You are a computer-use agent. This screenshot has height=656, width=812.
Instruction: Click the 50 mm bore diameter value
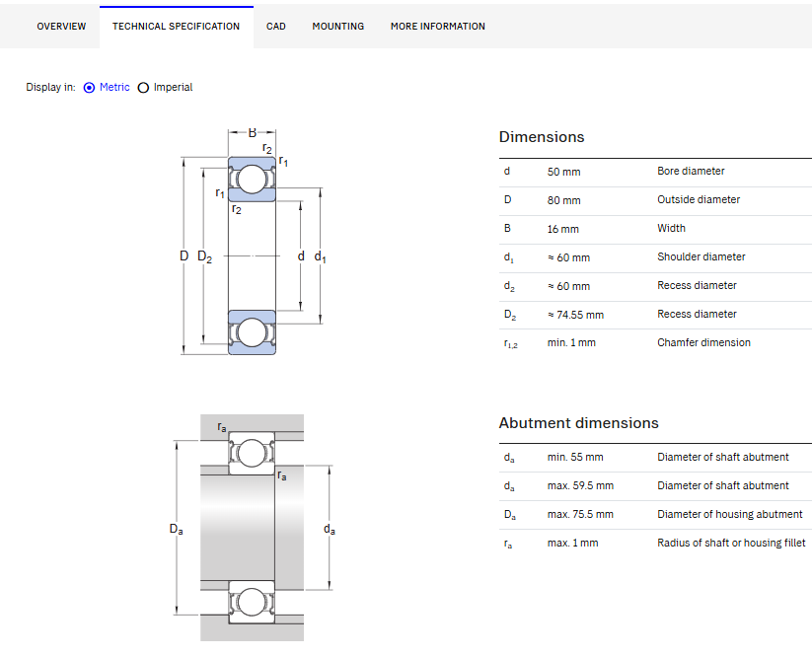tap(564, 172)
